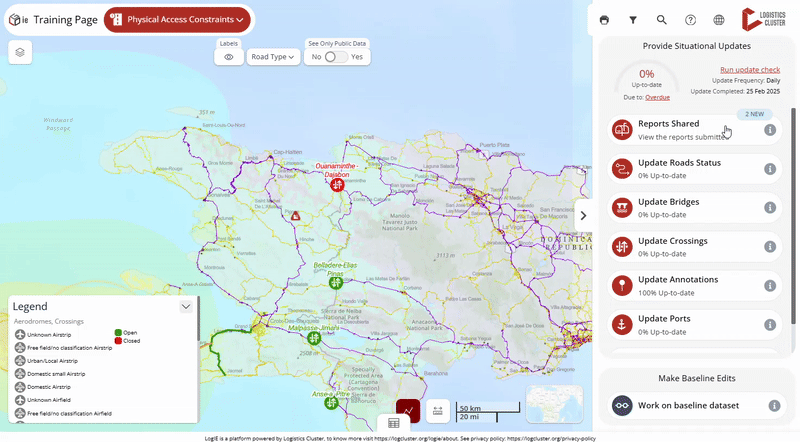This screenshot has width=800, height=442.
Task: Open the data table icon at map bottom
Action: click(393, 423)
